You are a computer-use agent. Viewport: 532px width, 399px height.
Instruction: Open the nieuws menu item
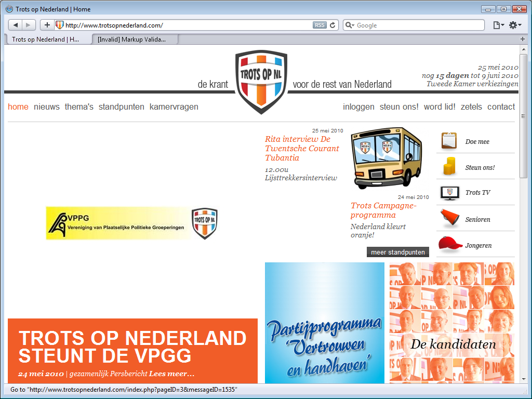pyautogui.click(x=46, y=107)
